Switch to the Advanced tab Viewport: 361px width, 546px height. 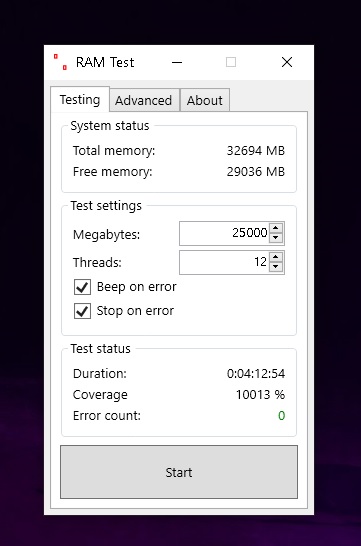(144, 100)
